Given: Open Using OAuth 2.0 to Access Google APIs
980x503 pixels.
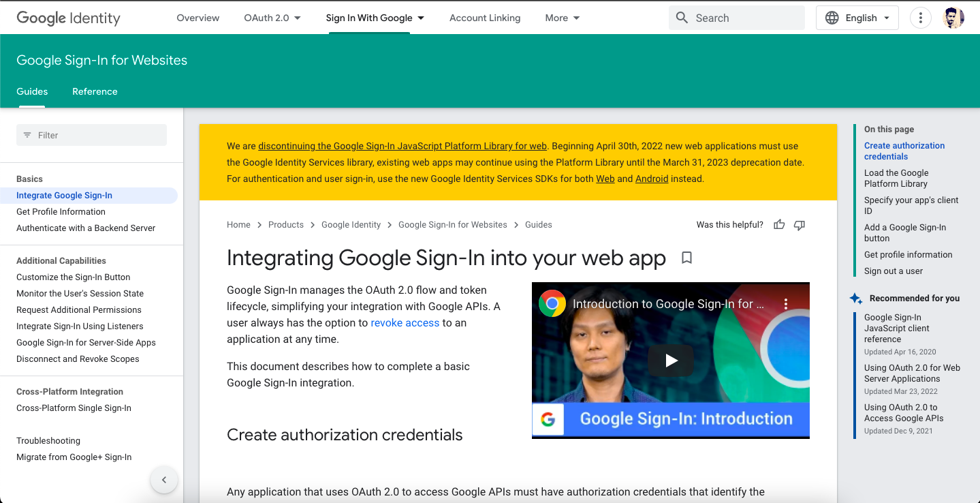Looking at the screenshot, I should coord(904,413).
